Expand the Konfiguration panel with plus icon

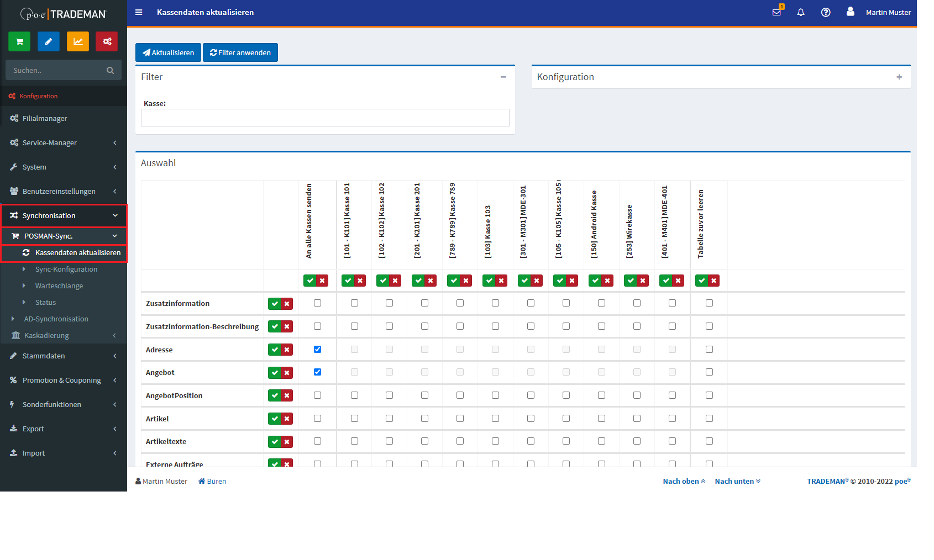point(899,77)
